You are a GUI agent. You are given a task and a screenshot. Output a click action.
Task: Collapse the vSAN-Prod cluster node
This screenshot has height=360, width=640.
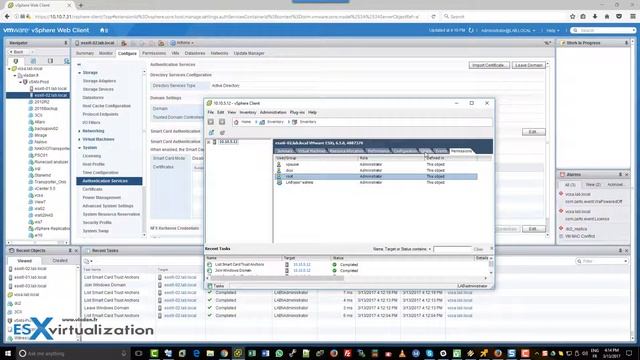point(20,82)
